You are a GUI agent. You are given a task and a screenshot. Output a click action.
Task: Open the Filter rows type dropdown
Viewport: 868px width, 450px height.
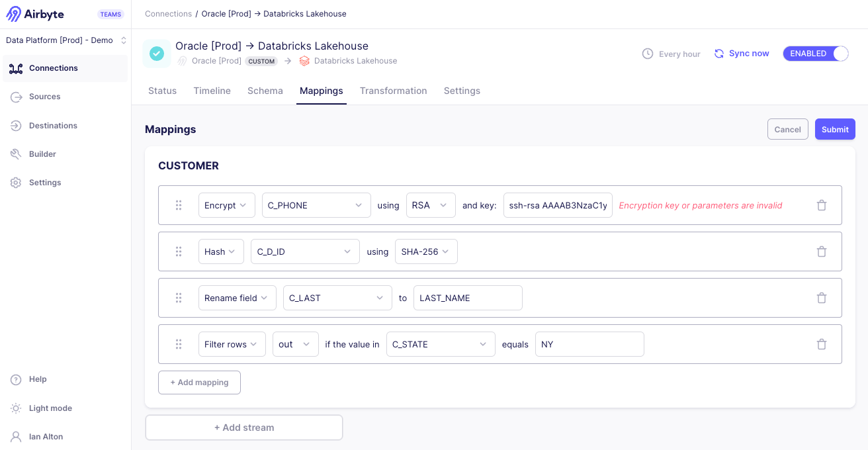(232, 344)
